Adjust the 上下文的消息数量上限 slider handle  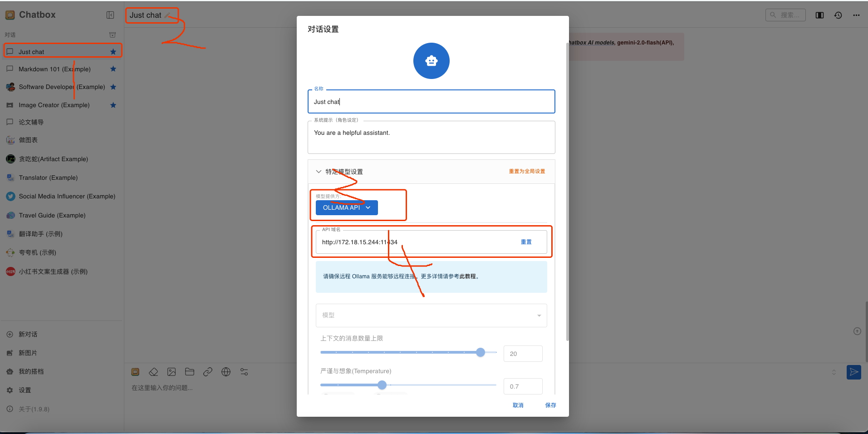481,352
